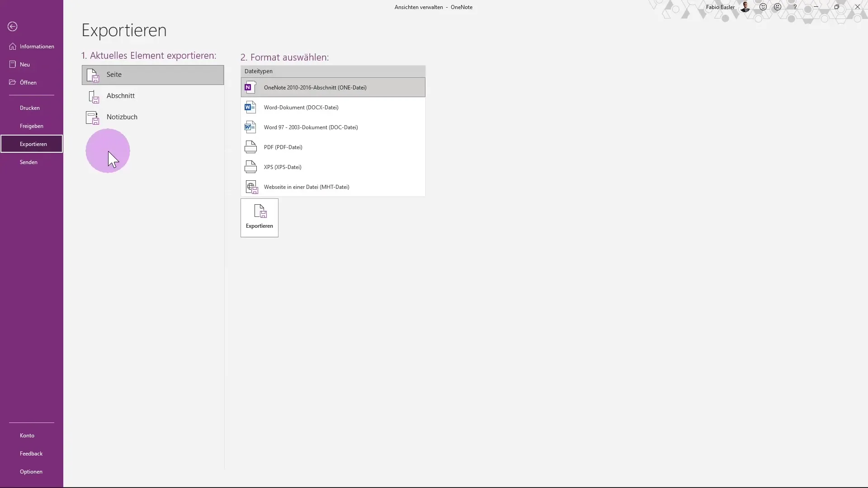Click the folder icon beside Öffnen
This screenshot has height=488, width=868.
[13, 82]
